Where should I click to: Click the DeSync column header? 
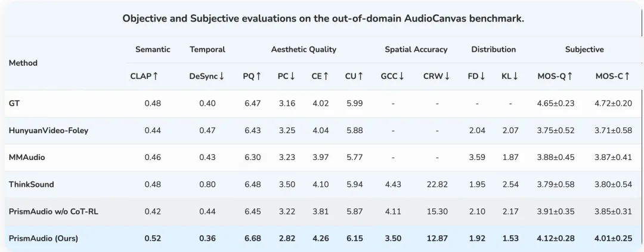(207, 76)
